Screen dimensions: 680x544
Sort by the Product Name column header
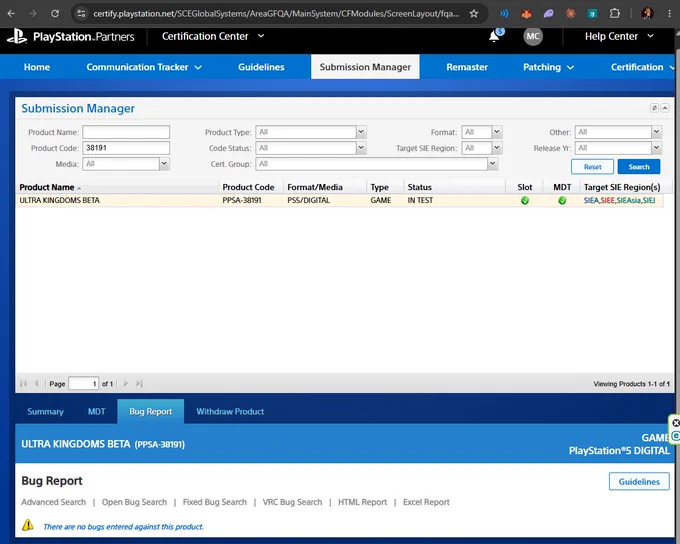pos(47,187)
